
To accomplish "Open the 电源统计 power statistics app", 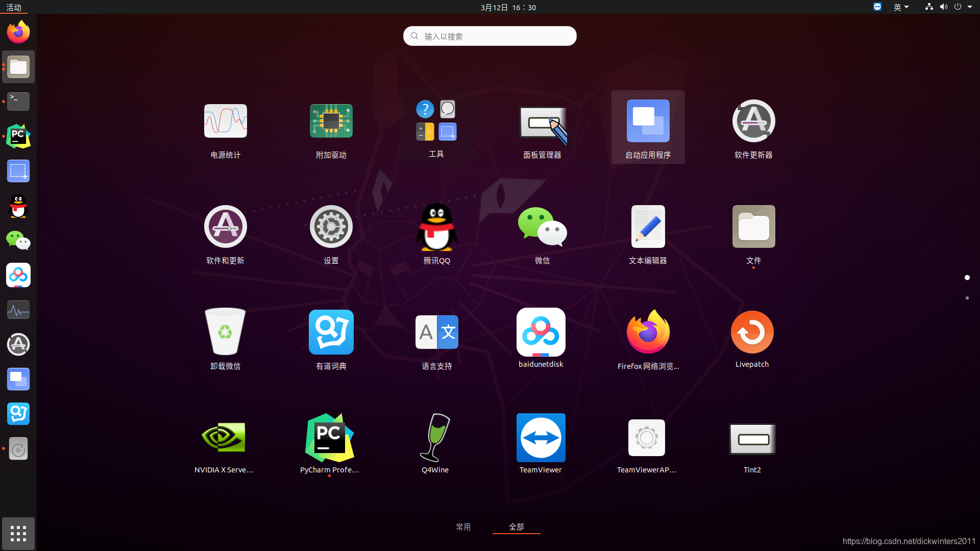I will point(225,121).
